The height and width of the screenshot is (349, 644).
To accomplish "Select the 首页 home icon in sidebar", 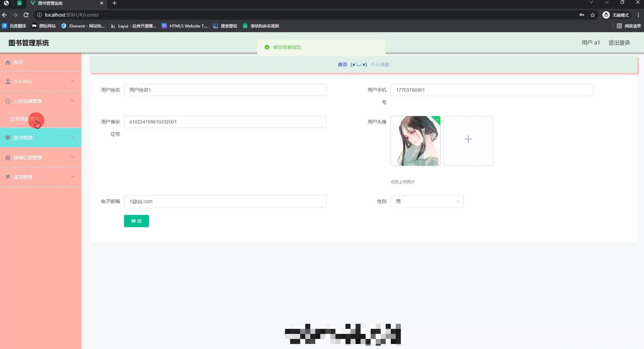I will (7, 62).
